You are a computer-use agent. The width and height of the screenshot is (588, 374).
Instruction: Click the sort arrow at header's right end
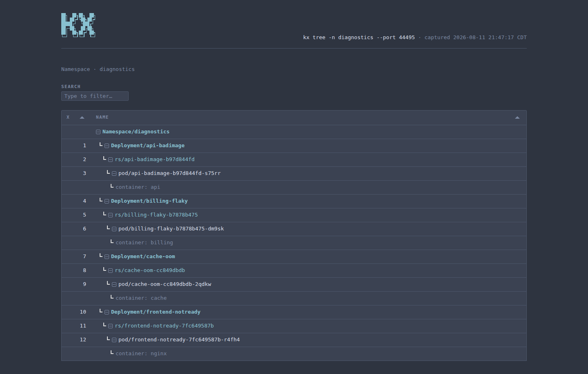coord(517,117)
